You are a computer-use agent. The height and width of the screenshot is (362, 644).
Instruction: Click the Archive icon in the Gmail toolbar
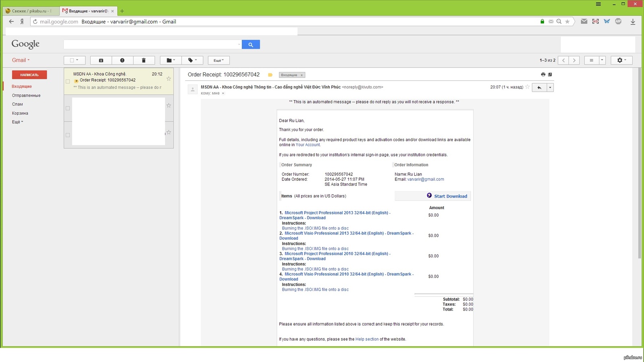pyautogui.click(x=101, y=60)
